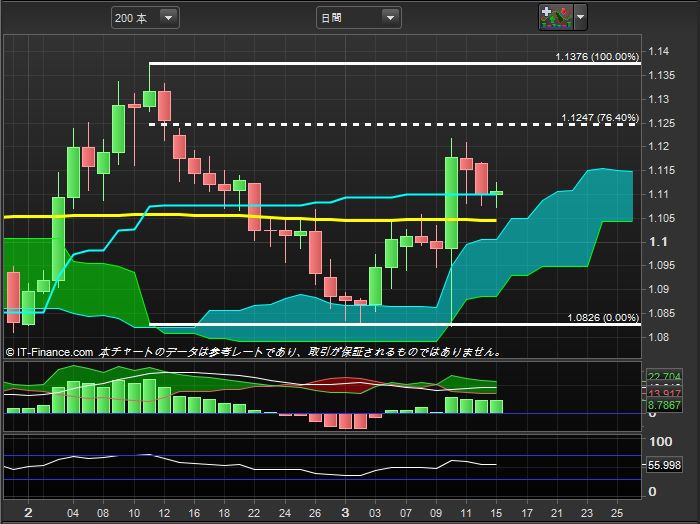Screen dimensions: 700x524
Task: Select the 1.1247 (76.40%) Fibonacci label
Action: pos(600,118)
